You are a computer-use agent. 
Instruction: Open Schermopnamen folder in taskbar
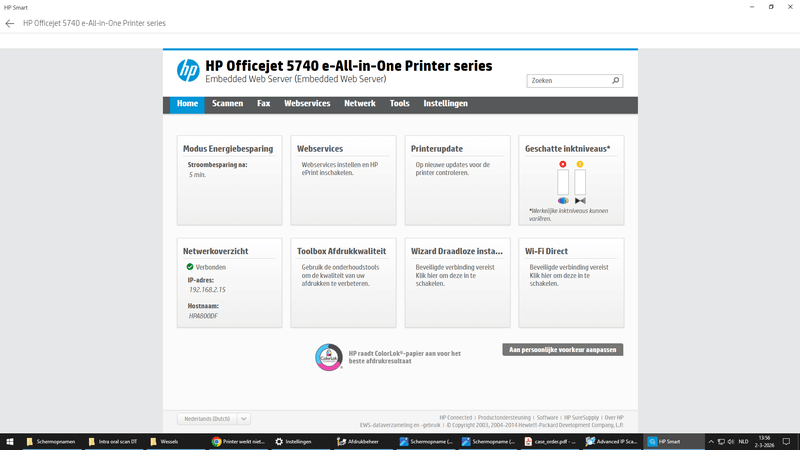pyautogui.click(x=51, y=442)
